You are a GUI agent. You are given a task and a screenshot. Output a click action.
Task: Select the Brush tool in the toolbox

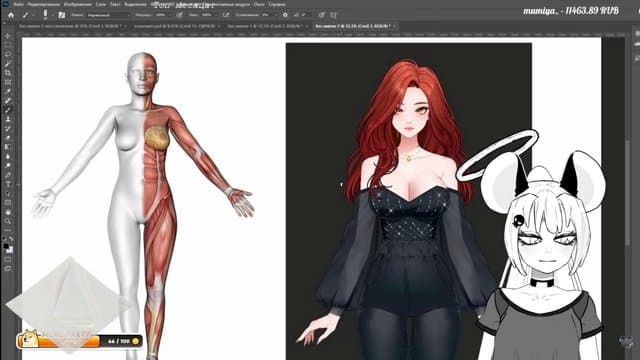tap(8, 110)
